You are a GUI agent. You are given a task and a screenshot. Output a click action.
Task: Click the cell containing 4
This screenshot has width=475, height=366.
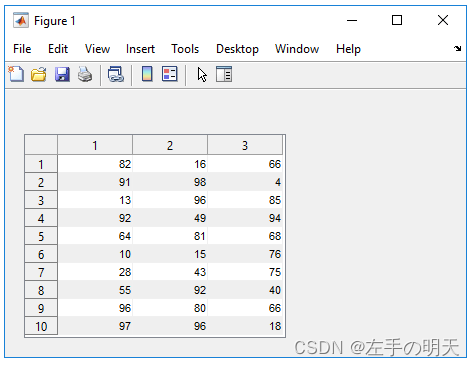[x=245, y=182]
